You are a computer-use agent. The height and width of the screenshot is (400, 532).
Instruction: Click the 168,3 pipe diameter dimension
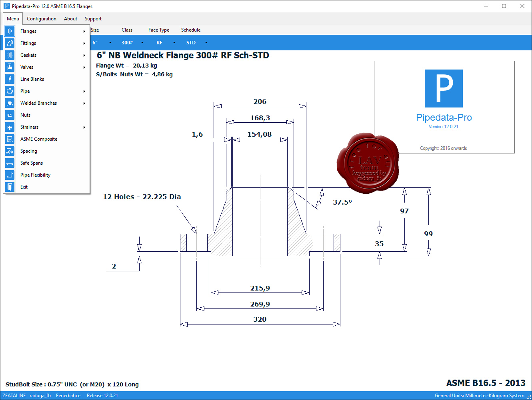(x=260, y=118)
